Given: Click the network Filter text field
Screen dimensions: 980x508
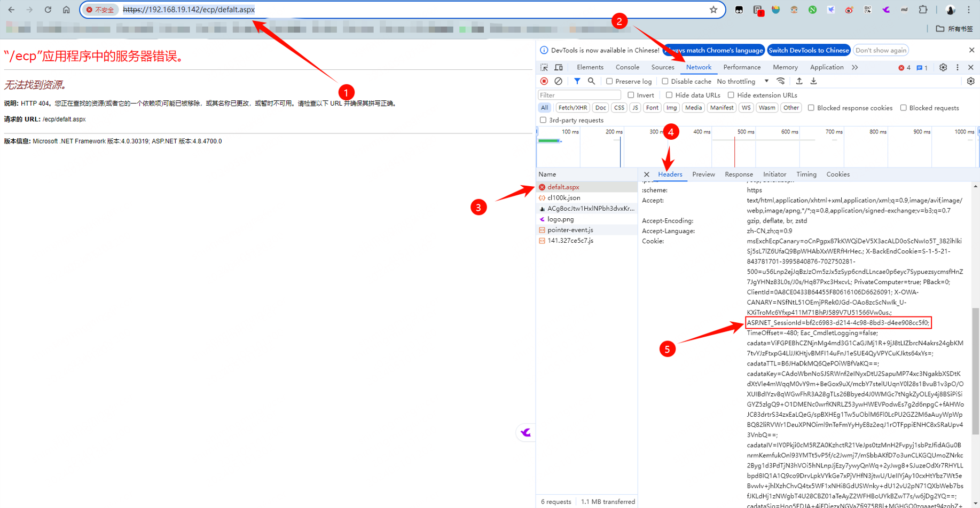Looking at the screenshot, I should pyautogui.click(x=579, y=96).
